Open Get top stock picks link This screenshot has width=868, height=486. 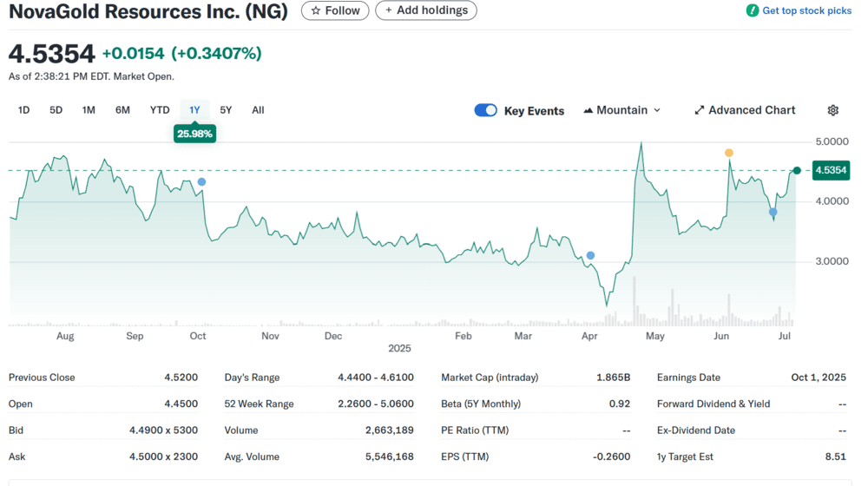(806, 10)
